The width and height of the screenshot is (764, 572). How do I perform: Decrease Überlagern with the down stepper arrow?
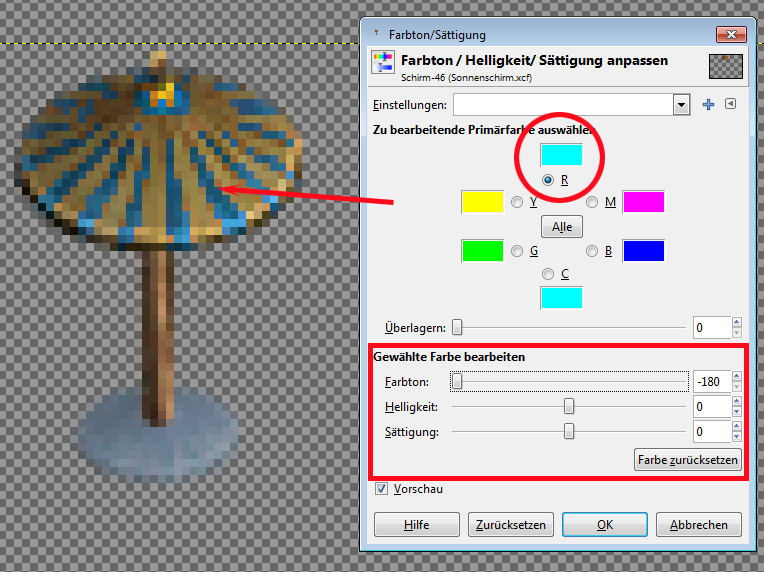point(737,333)
